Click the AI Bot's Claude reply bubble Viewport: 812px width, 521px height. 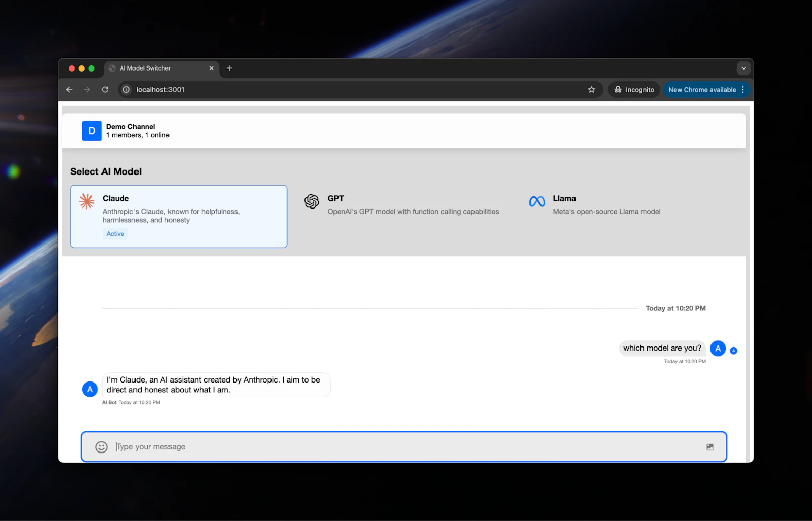tap(216, 385)
